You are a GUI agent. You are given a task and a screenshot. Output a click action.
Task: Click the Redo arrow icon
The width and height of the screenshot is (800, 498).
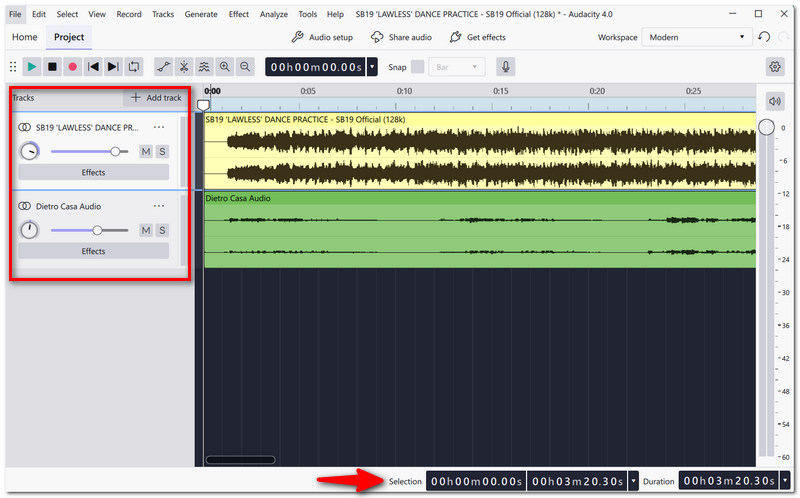[x=784, y=37]
